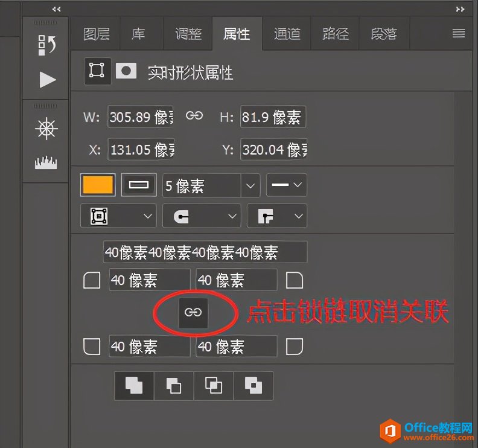Open the stroke alignment dropdown

pos(118,216)
